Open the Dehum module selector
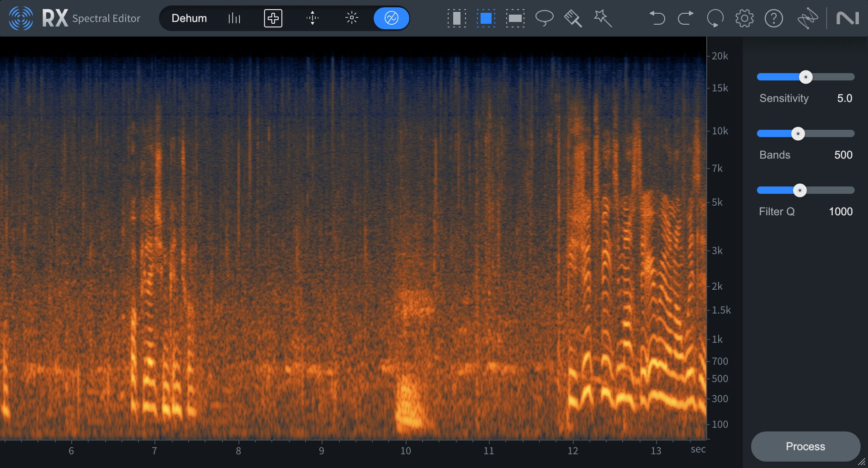Image resolution: width=868 pixels, height=468 pixels. (189, 18)
